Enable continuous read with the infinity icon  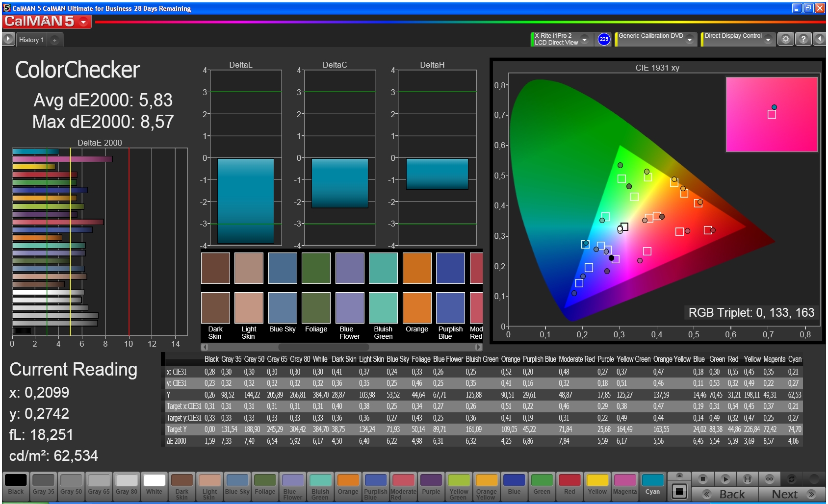pyautogui.click(x=770, y=479)
